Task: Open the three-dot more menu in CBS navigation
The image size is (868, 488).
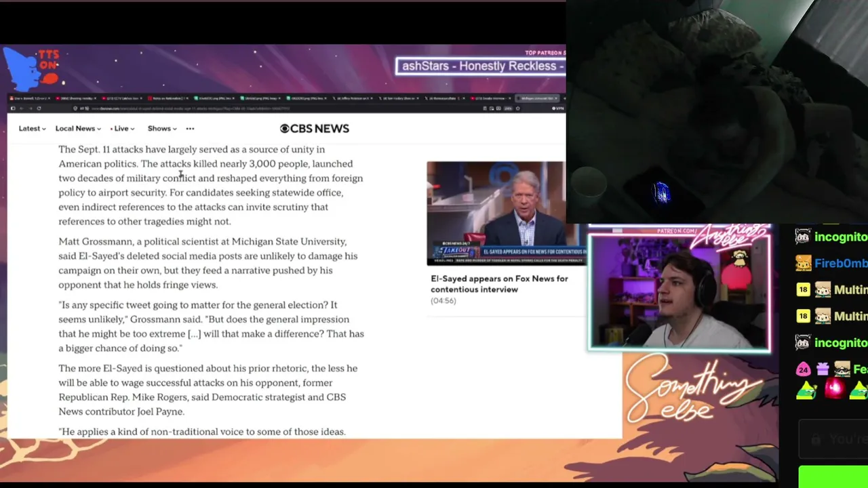Action: (190, 129)
